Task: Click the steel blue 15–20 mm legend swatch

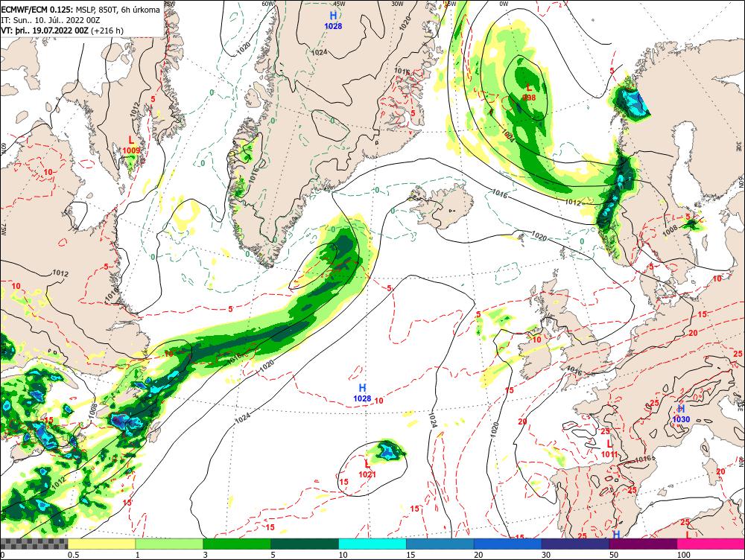Action: point(440,544)
